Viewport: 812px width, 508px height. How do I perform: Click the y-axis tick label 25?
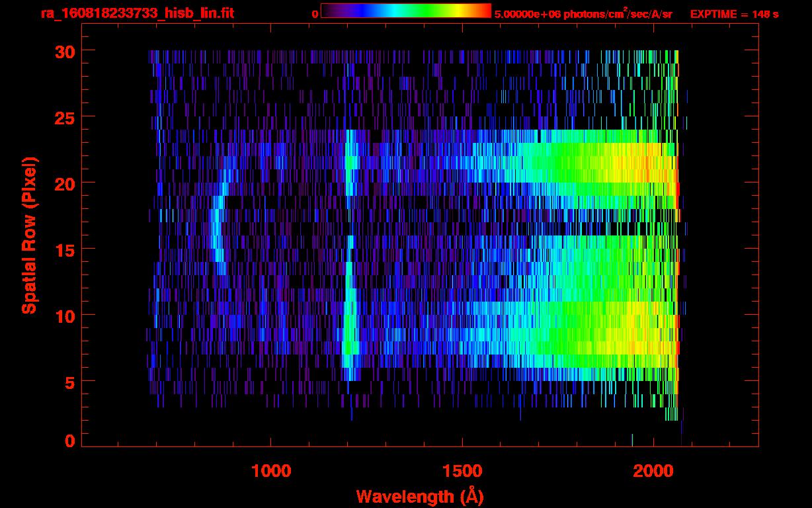(x=63, y=117)
